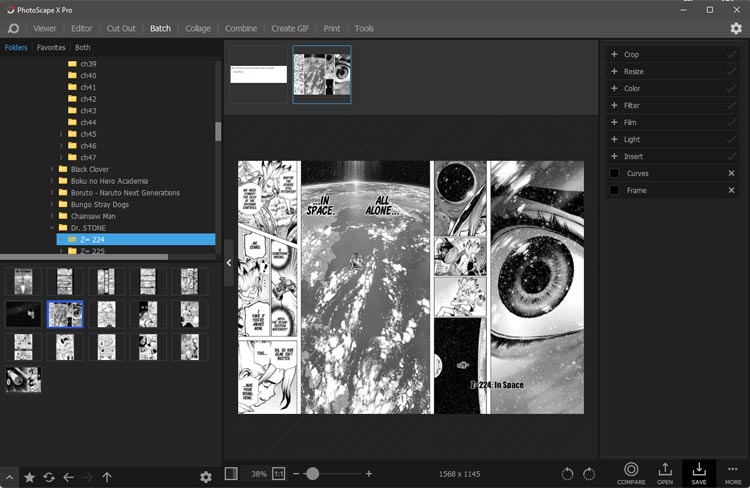Go up one folder level
The width and height of the screenshot is (750, 488).
click(x=107, y=477)
